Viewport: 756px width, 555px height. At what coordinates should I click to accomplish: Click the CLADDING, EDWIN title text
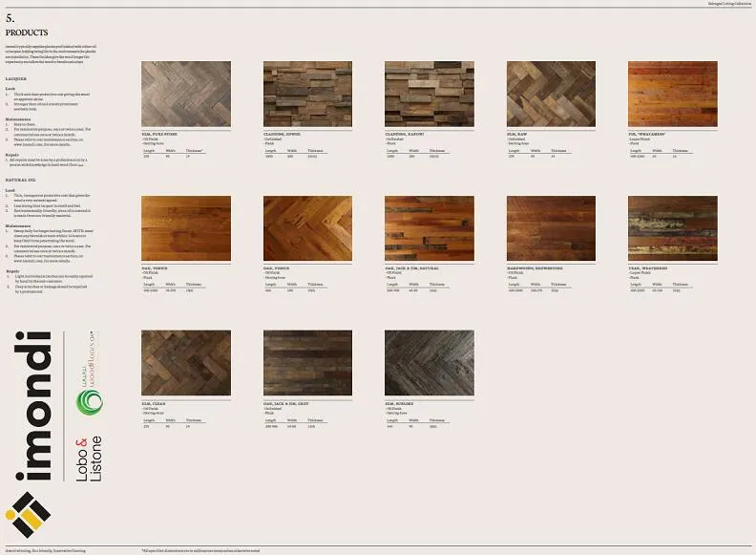[282, 134]
